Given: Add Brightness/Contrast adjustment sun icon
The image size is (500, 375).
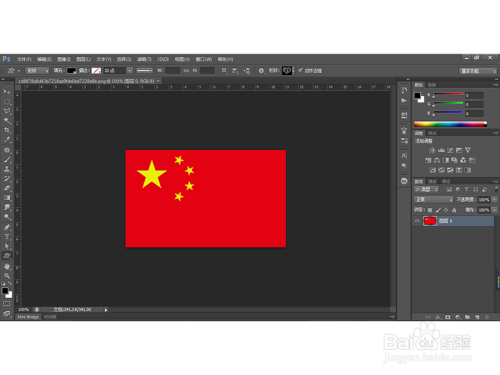Looking at the screenshot, I should (432, 150).
